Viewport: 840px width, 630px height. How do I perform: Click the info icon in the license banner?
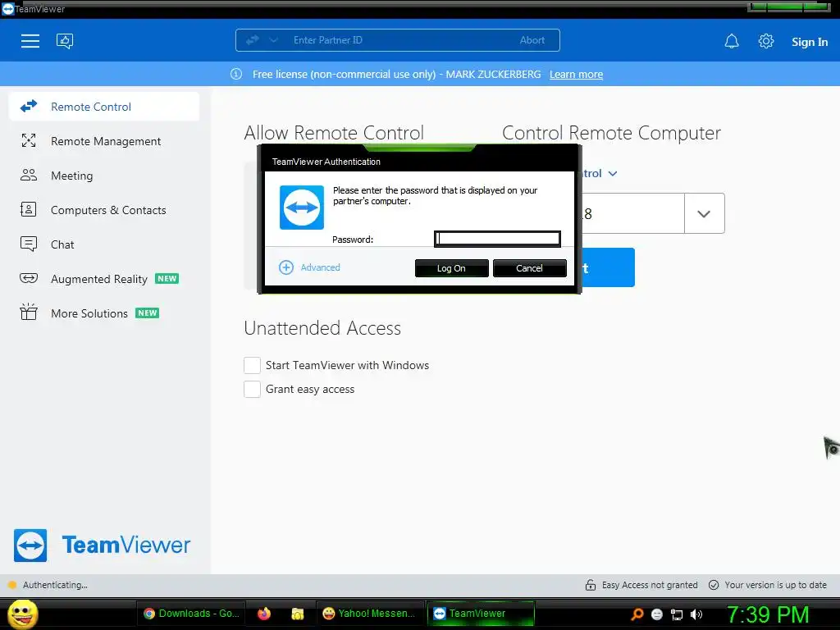236,75
